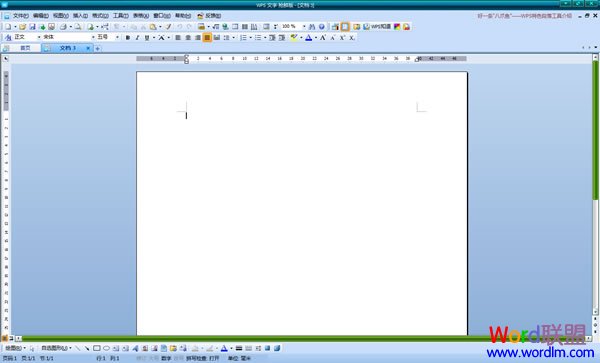Toggle the highlighted view button near WPS
Image resolution: width=600 pixels, height=363 pixels.
(x=345, y=26)
